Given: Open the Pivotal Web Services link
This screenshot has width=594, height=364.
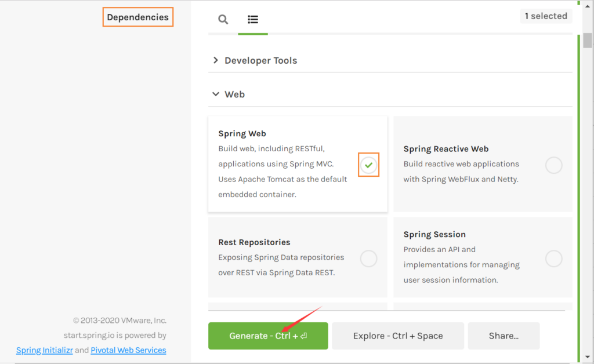Looking at the screenshot, I should coord(128,350).
